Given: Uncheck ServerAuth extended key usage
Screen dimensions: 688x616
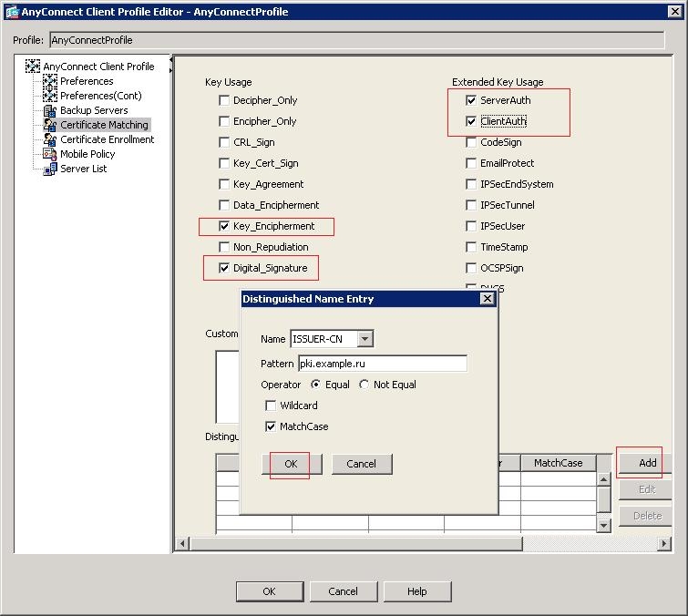Looking at the screenshot, I should pyautogui.click(x=471, y=100).
